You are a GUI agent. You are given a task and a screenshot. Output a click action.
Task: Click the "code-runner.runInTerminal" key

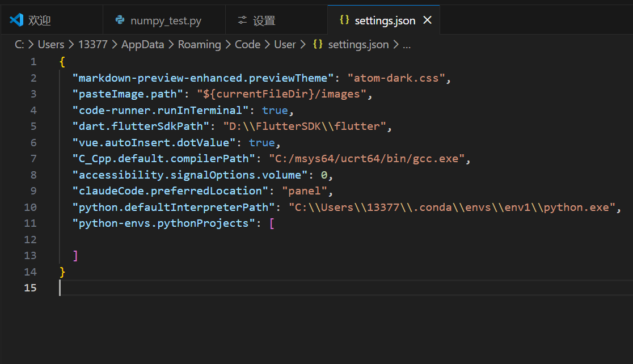click(161, 110)
